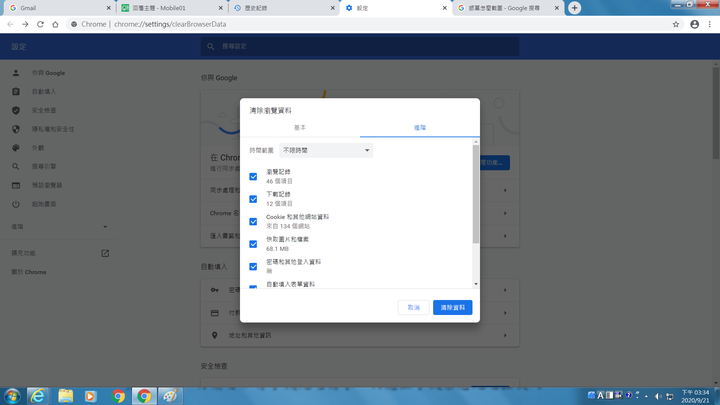This screenshot has width=720, height=405.
Task: Select the 預設瀏覽器 window icon in sidebar
Action: [x=16, y=186]
